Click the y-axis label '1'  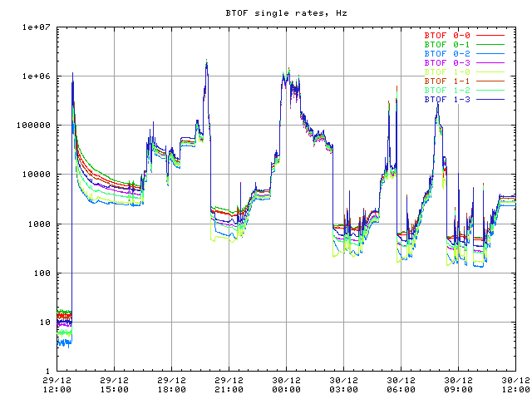click(x=48, y=372)
